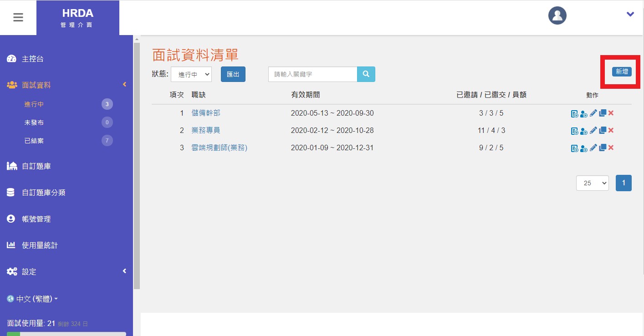Select the 使用量統計 statistics icon
Viewport: 644px width, 336px height.
11,245
